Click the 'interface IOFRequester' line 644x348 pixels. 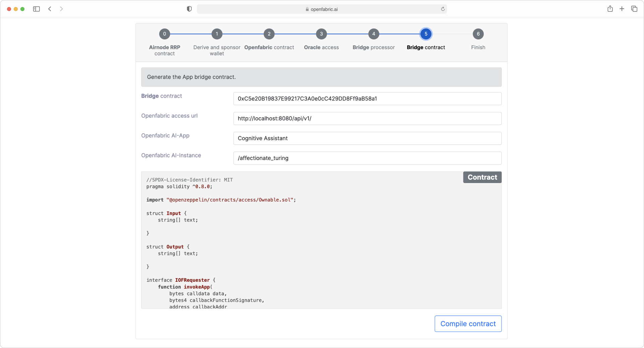181,280
